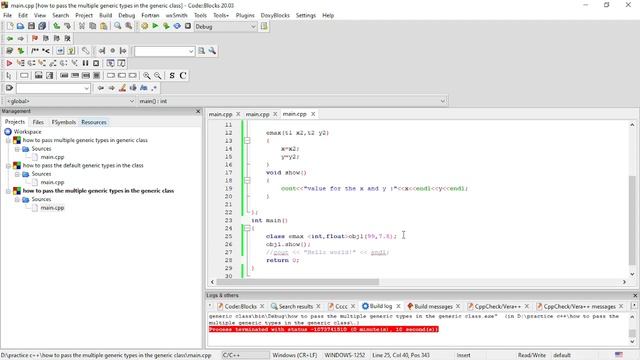Switch to the Files tab in Management
This screenshot has height=360, width=640.
coord(38,122)
